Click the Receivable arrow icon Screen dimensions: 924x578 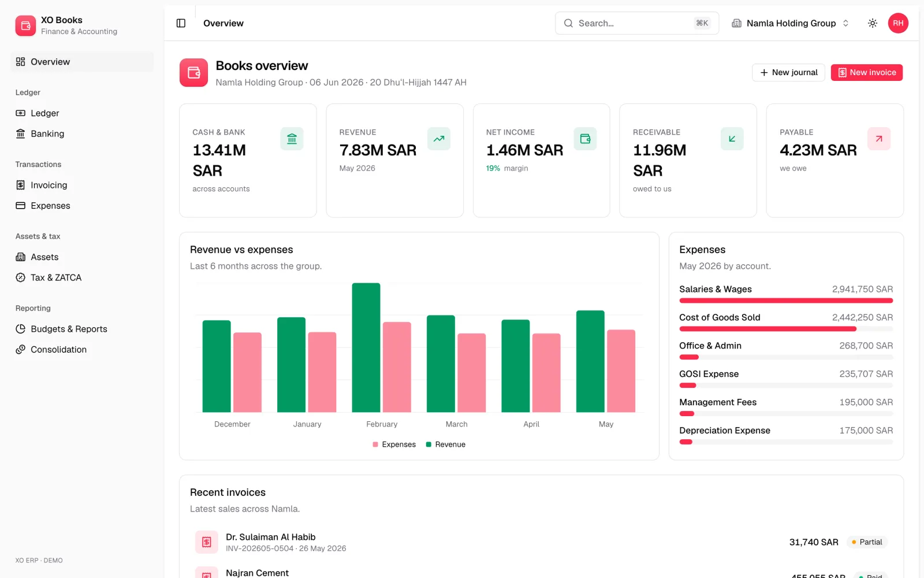[732, 139]
